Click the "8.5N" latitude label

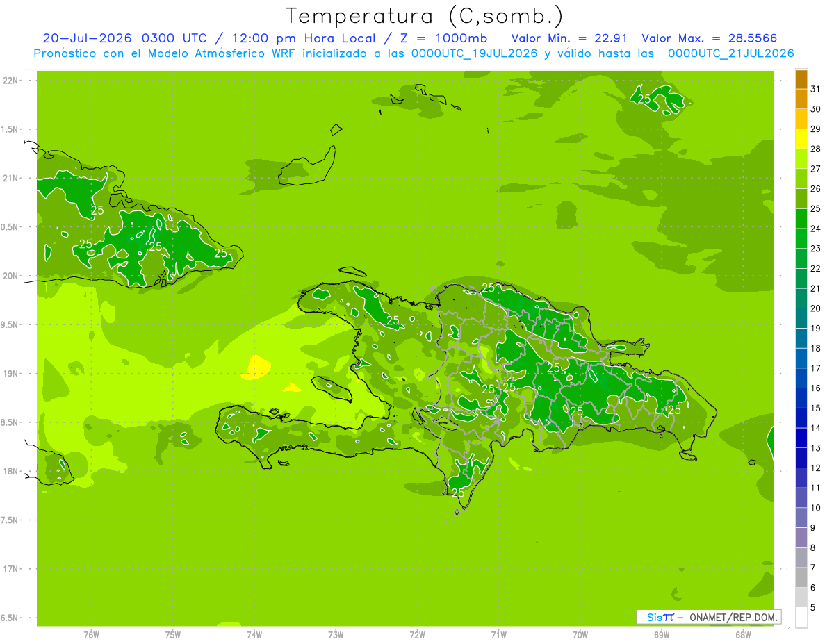point(10,422)
